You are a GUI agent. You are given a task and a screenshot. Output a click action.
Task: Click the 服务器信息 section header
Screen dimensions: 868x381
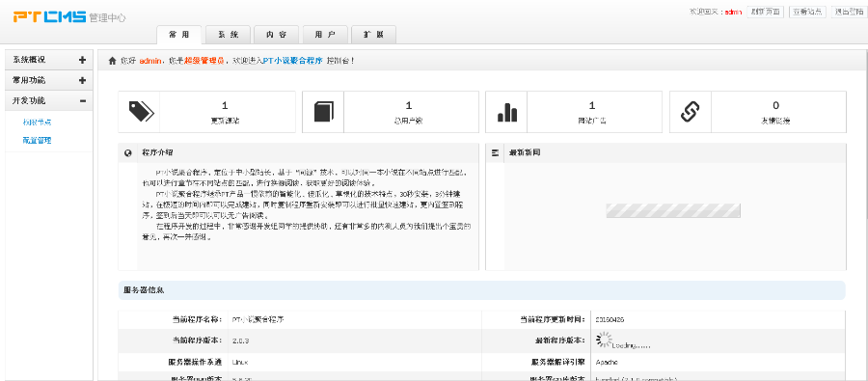(481, 290)
